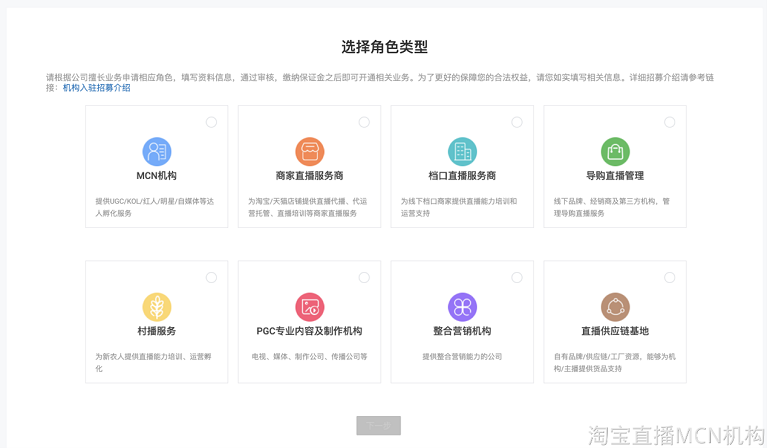
Task: Select the MCN机构 radio button
Action: point(211,122)
